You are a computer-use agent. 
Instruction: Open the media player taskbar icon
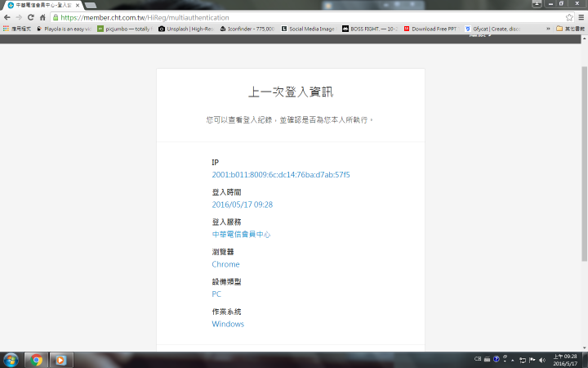pyautogui.click(x=60, y=360)
